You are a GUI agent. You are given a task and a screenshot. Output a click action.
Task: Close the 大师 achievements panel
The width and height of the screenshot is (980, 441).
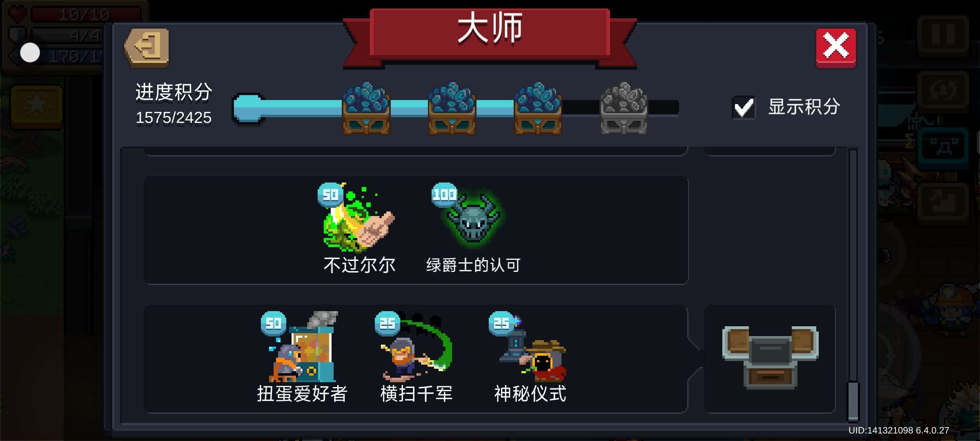click(836, 48)
